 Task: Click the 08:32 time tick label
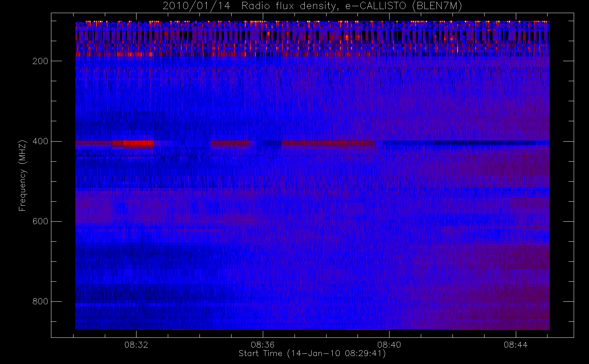136,345
